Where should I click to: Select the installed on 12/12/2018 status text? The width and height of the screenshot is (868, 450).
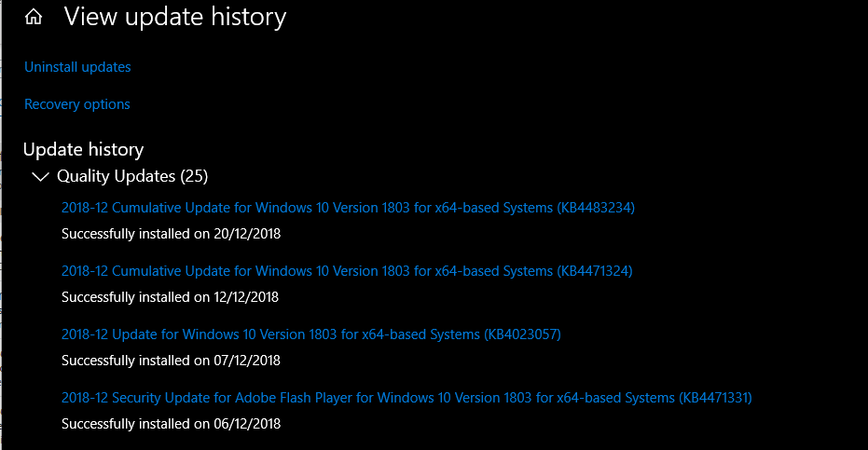(170, 296)
